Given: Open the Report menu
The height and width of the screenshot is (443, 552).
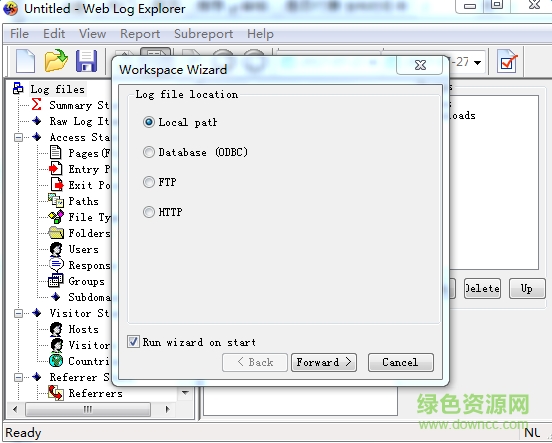Looking at the screenshot, I should pos(140,34).
